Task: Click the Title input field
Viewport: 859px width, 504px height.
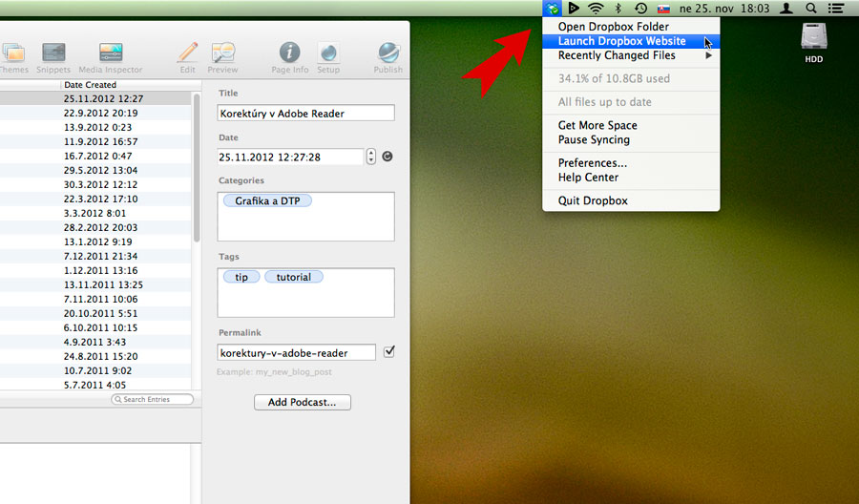Action: (x=305, y=114)
